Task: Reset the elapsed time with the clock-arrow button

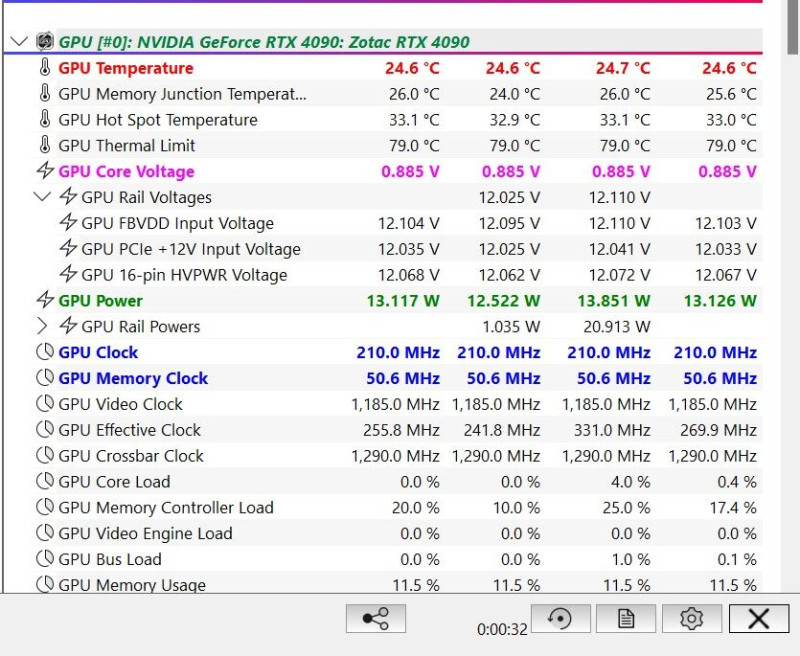Action: click(560, 619)
